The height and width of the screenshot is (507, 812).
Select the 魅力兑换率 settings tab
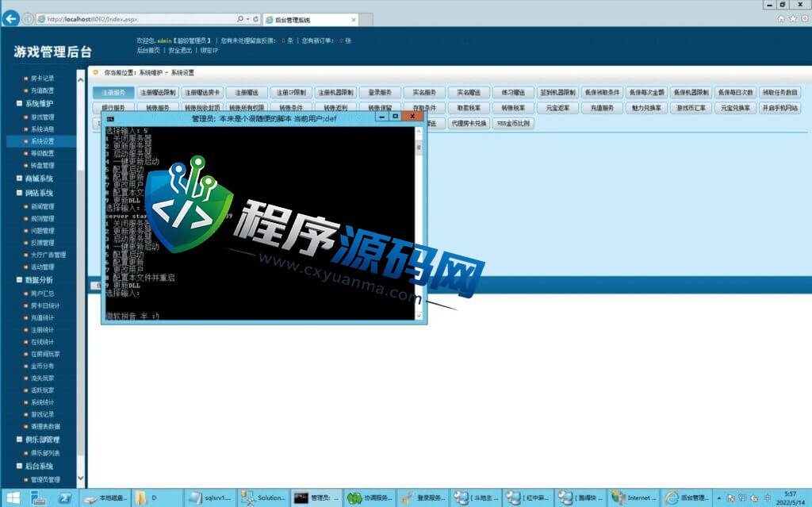coord(647,108)
